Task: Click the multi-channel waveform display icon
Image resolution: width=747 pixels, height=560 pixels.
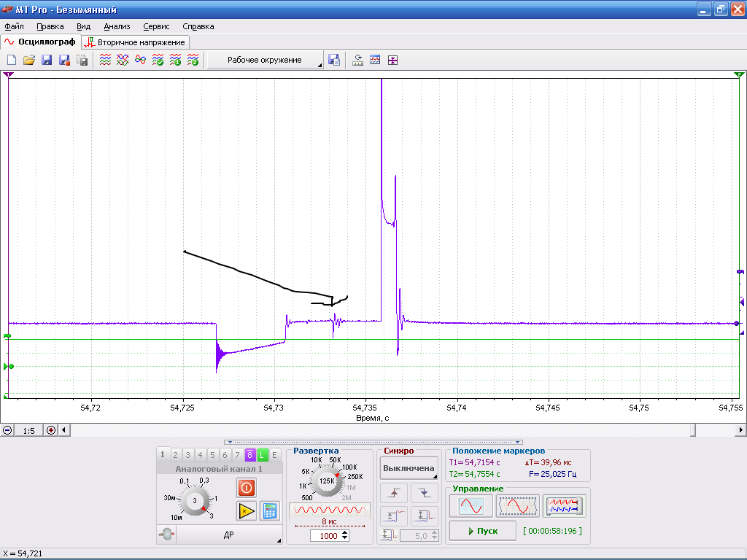Action: coord(565,506)
